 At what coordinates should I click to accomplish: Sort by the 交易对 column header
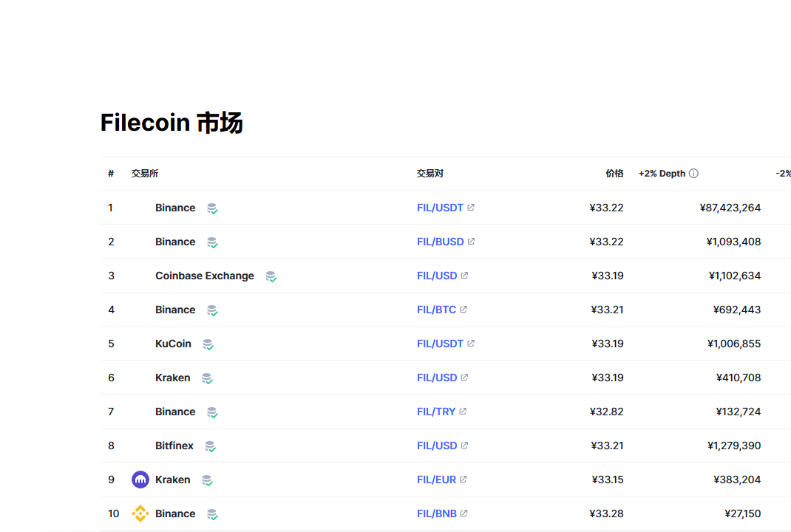click(430, 174)
